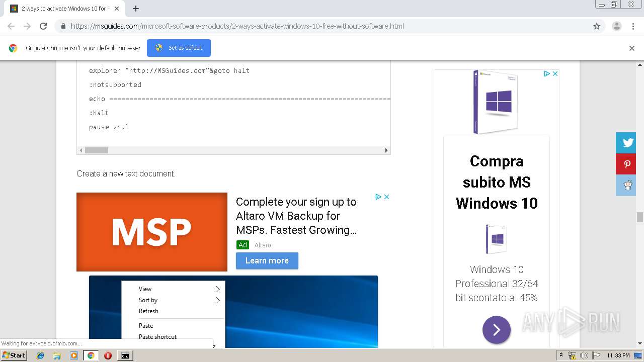The width and height of the screenshot is (644, 362).
Task: Open the Opera taskbar icon
Action: [108, 355]
